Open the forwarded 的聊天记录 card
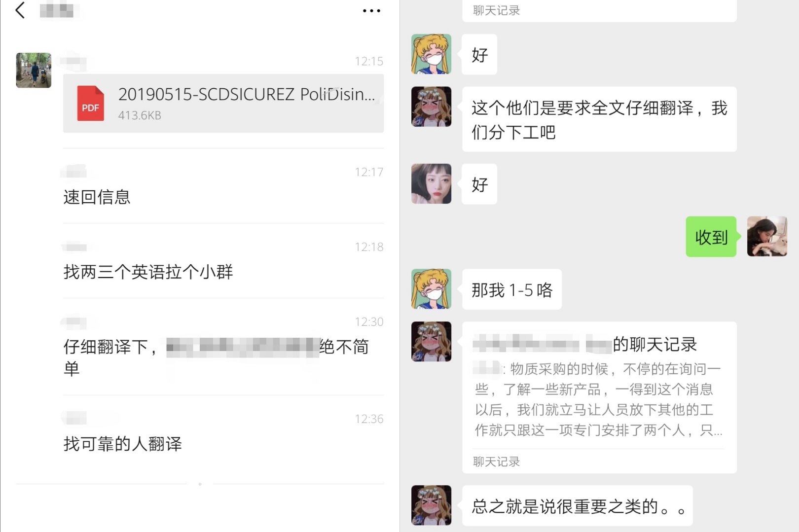This screenshot has height=532, width=799. 599,397
